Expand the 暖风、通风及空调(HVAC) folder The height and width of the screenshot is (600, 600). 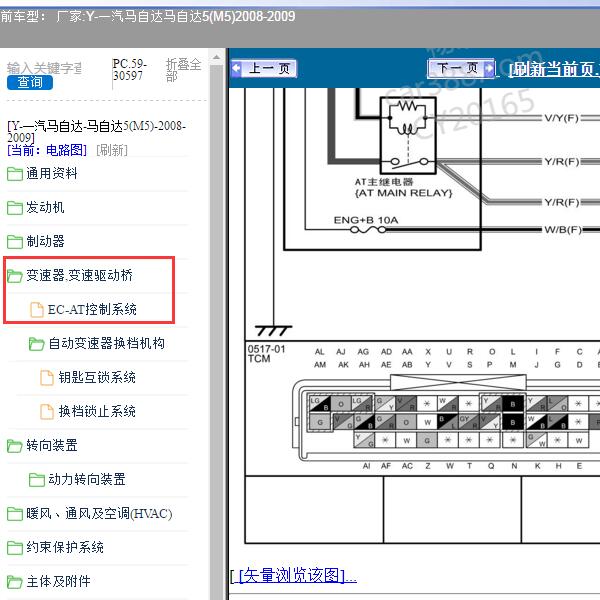coord(99,514)
